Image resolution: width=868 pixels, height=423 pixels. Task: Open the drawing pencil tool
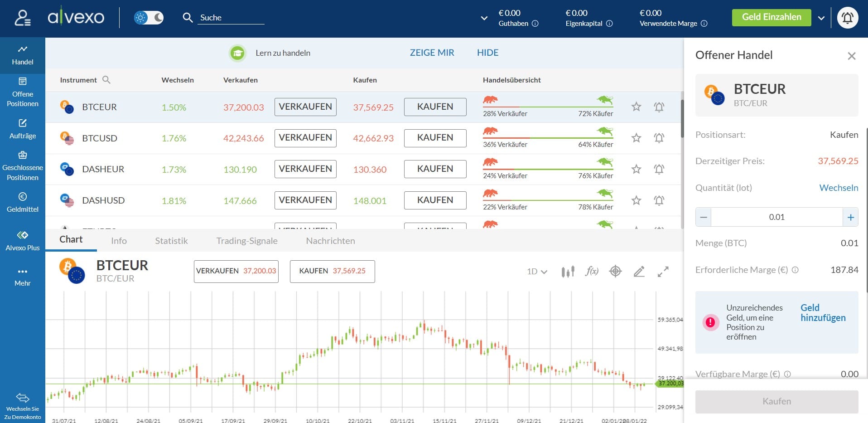coord(639,272)
